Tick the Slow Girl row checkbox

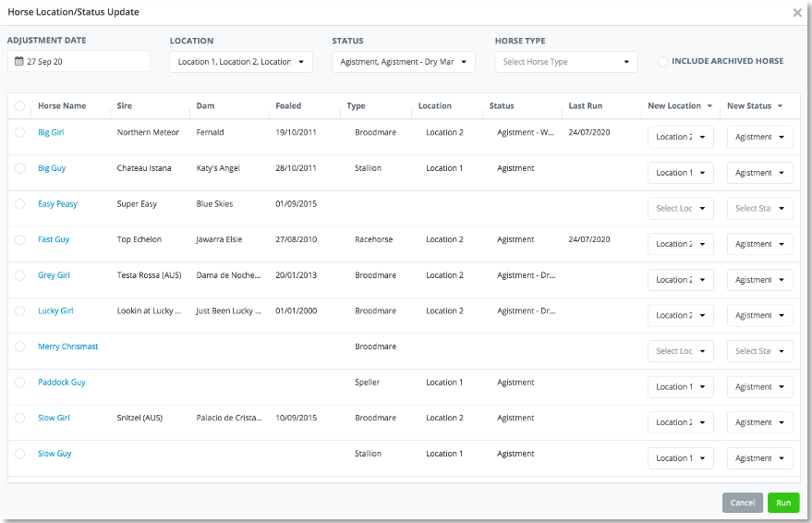[x=19, y=419]
